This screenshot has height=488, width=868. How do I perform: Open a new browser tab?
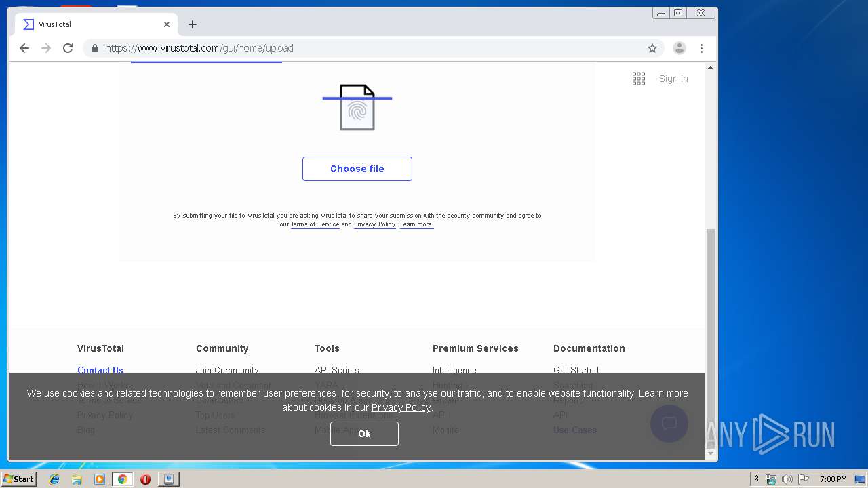[193, 24]
